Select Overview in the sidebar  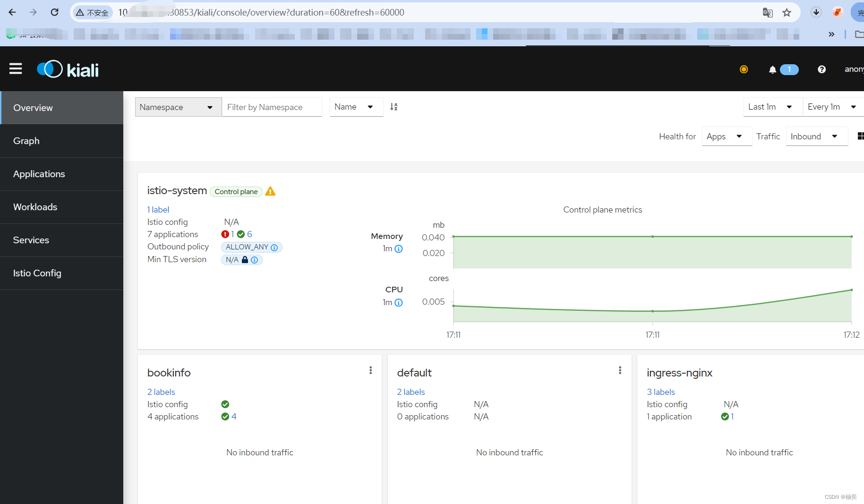tap(61, 108)
